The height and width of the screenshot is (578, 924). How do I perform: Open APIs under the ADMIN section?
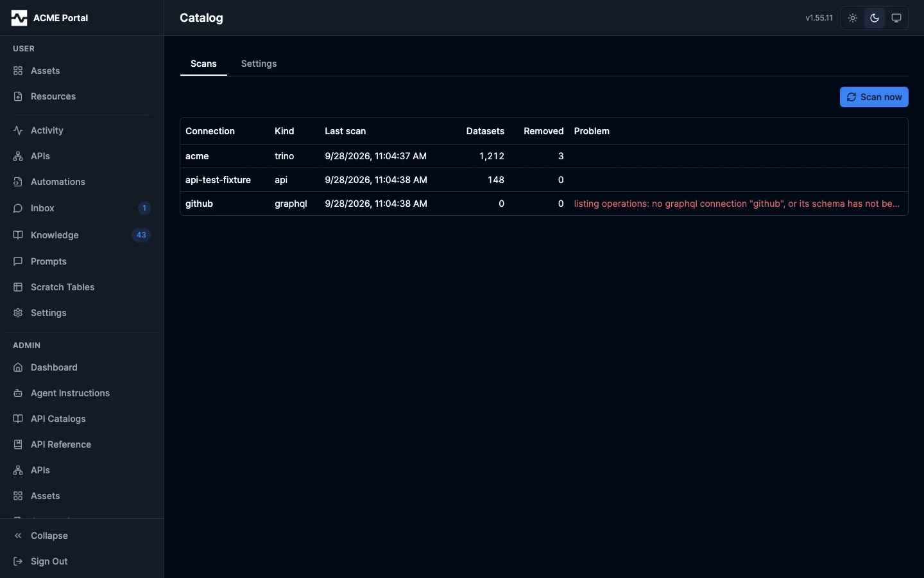[82, 470]
